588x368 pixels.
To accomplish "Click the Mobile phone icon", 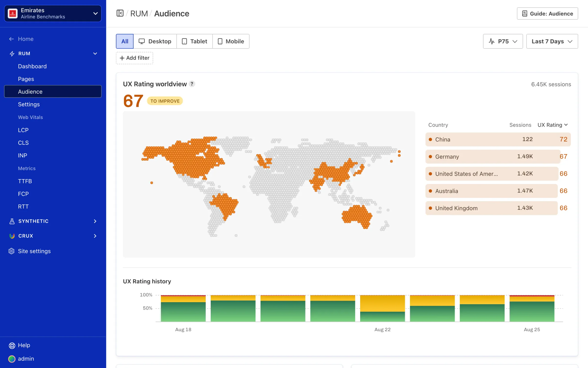I will pyautogui.click(x=220, y=41).
